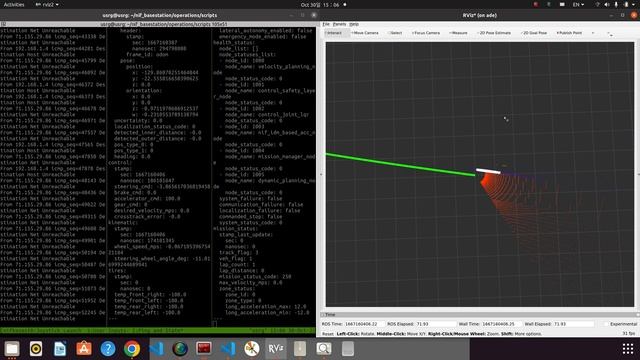Viewport: 640px width, 360px height.
Task: Click the ROS Time field
Action: 364,324
